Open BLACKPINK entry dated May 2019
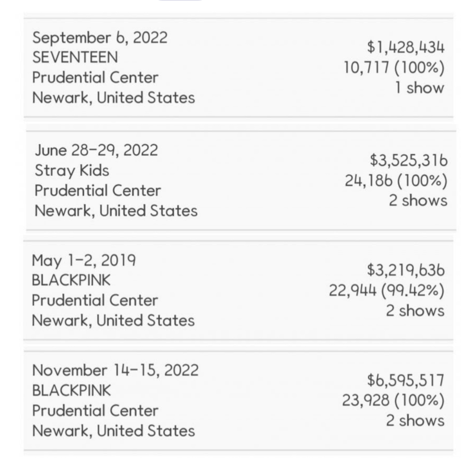 [71, 280]
